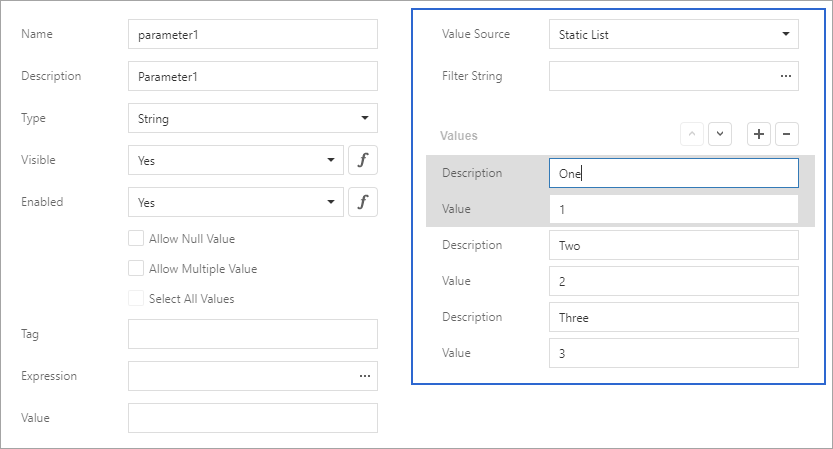Open the Expression editor ellipsis
The image size is (833, 449).
(x=364, y=376)
